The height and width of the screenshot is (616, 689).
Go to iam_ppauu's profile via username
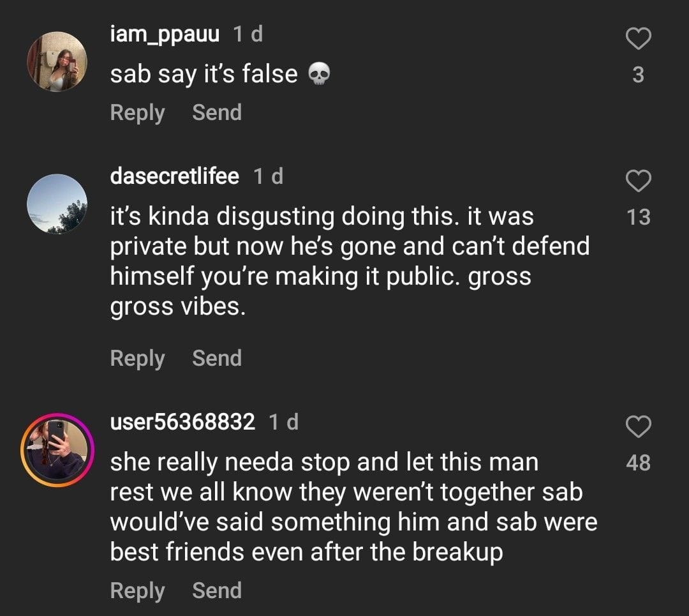pos(165,34)
